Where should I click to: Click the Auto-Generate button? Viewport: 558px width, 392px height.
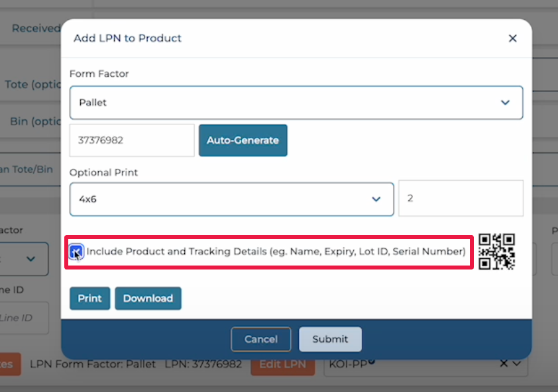click(243, 140)
